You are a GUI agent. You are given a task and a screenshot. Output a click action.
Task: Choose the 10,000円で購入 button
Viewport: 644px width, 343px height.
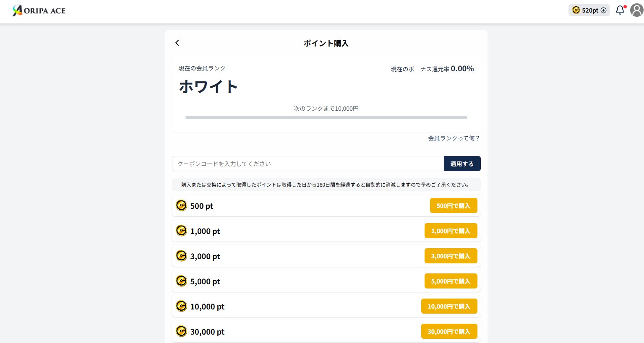click(449, 306)
